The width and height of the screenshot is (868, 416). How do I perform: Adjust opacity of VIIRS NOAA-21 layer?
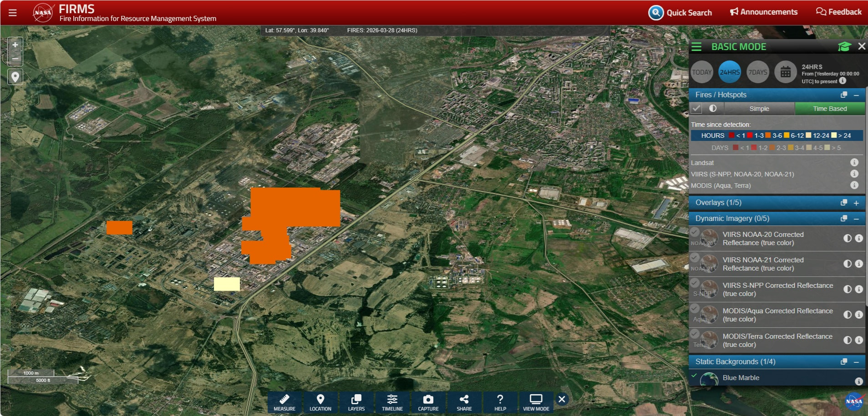tap(847, 264)
